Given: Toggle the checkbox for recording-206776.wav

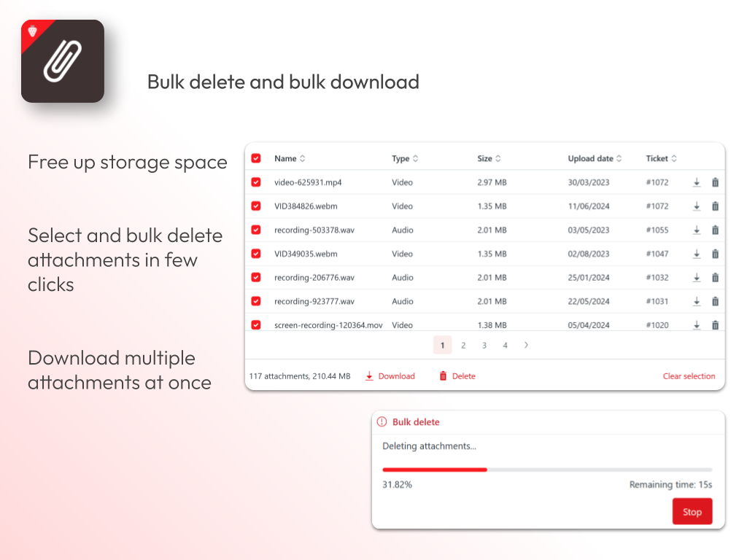Looking at the screenshot, I should point(256,277).
